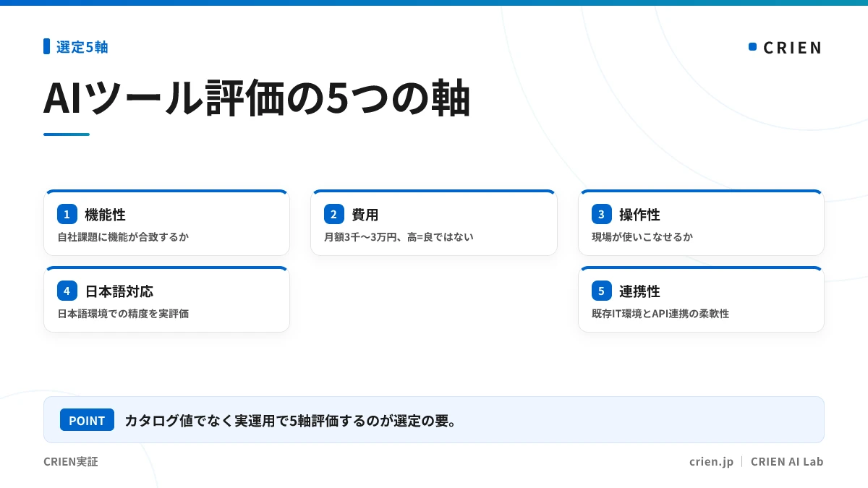Click the text 既存IT環境とAPI連携の柔軟性
The image size is (868, 488).
(x=660, y=313)
